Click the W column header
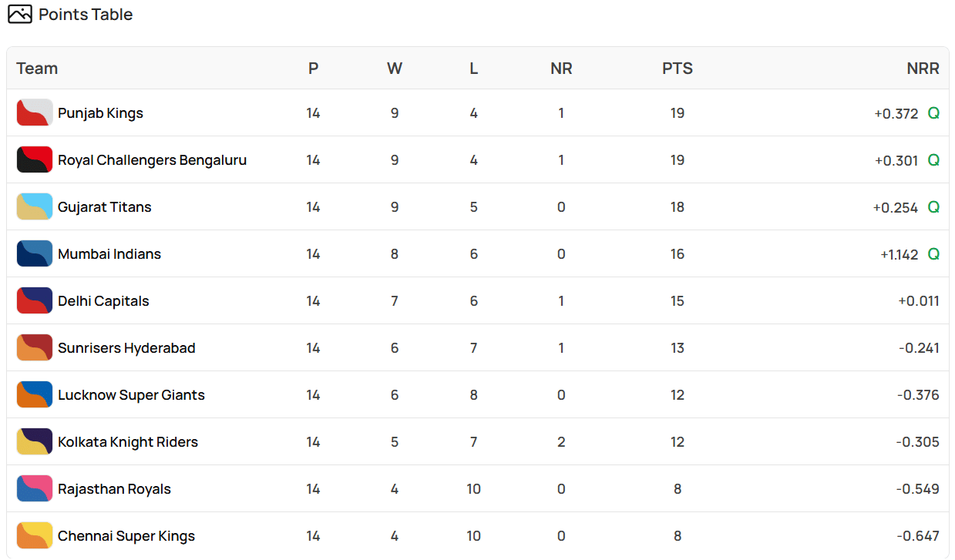 395,69
